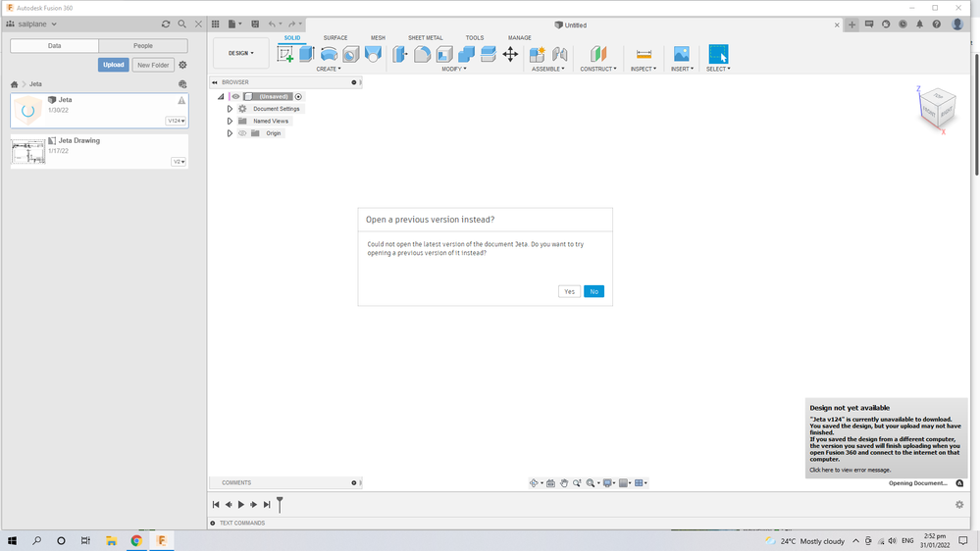Switch to the SHEET METAL tab
980x551 pixels.
point(425,38)
